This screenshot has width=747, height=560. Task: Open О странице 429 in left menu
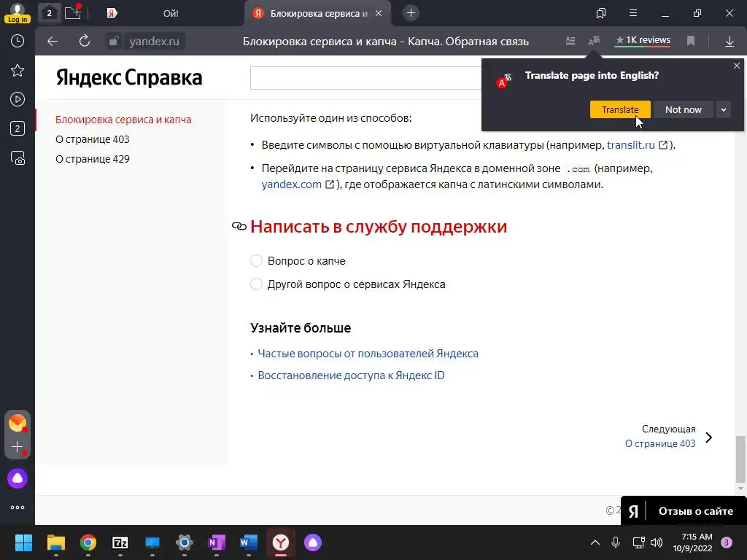[93, 159]
